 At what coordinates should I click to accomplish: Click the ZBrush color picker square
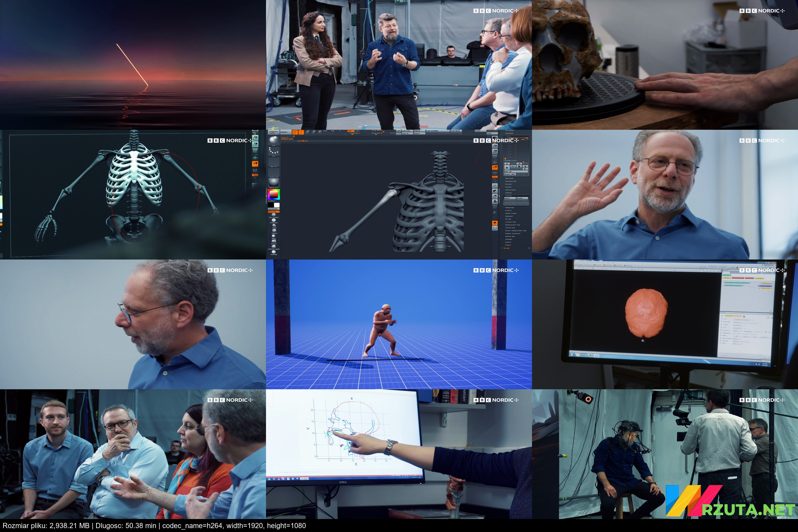coord(274,194)
